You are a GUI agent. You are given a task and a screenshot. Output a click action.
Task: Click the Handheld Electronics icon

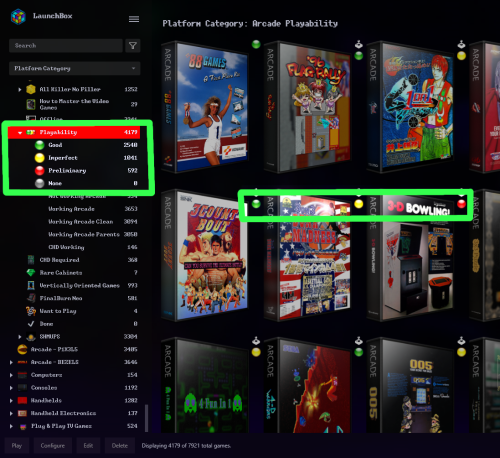tap(22, 413)
